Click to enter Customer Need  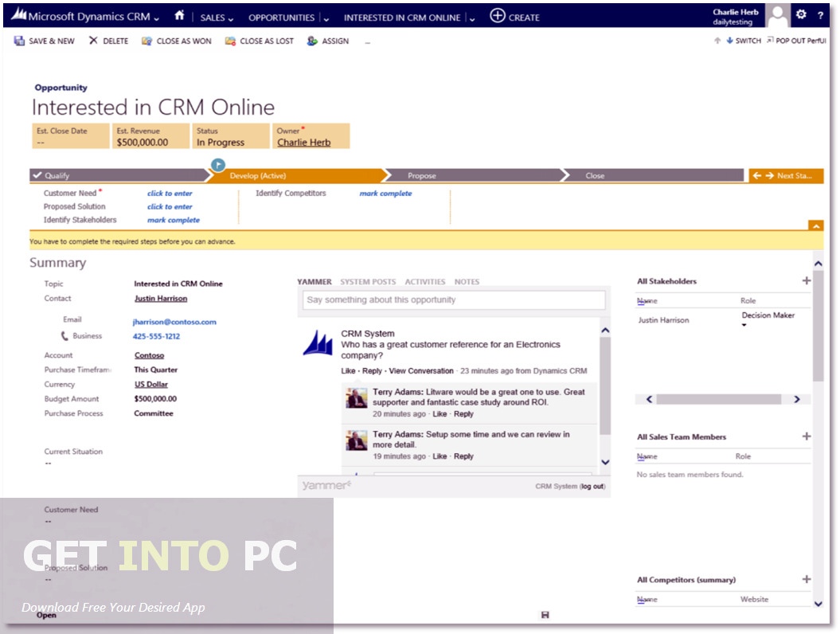(x=170, y=194)
